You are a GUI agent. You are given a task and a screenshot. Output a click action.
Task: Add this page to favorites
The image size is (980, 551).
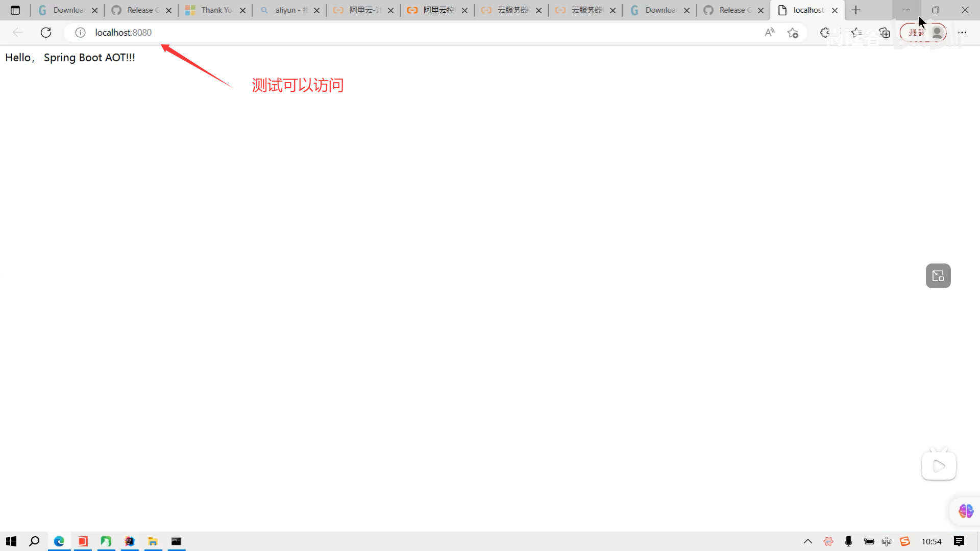(793, 33)
